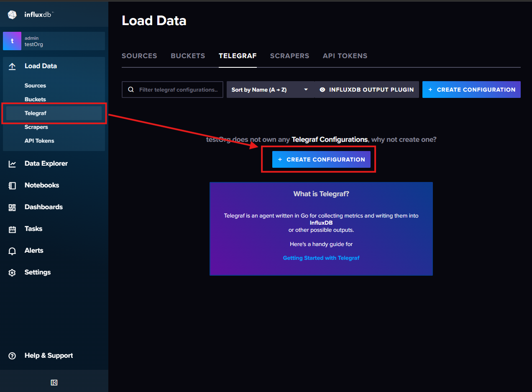Click the Tasks calendar icon
Screen dimensions: 532x392
[x=12, y=229]
